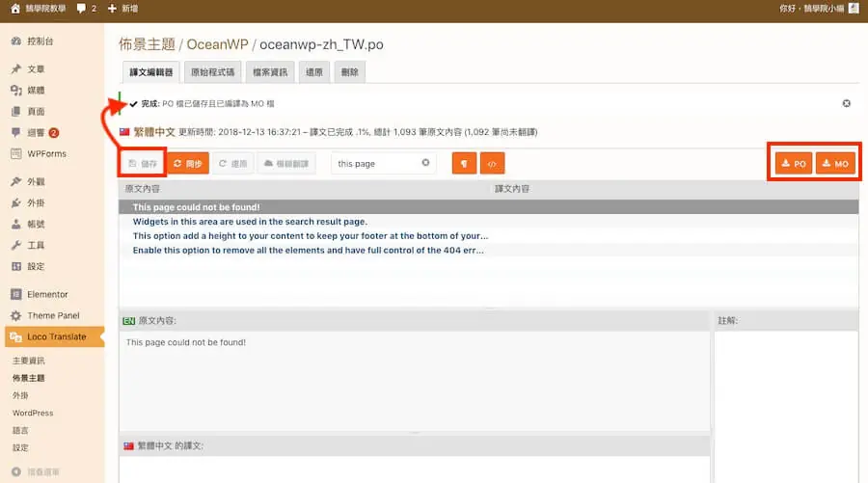Open 語言 submenu under Loco Translate
This screenshot has width=868, height=483.
20,430
